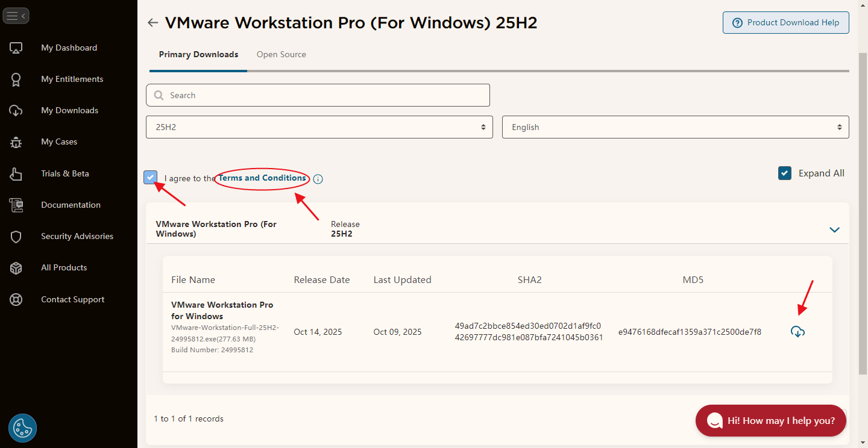The width and height of the screenshot is (868, 448).
Task: Click the My Cases bug icon
Action: pyautogui.click(x=16, y=142)
